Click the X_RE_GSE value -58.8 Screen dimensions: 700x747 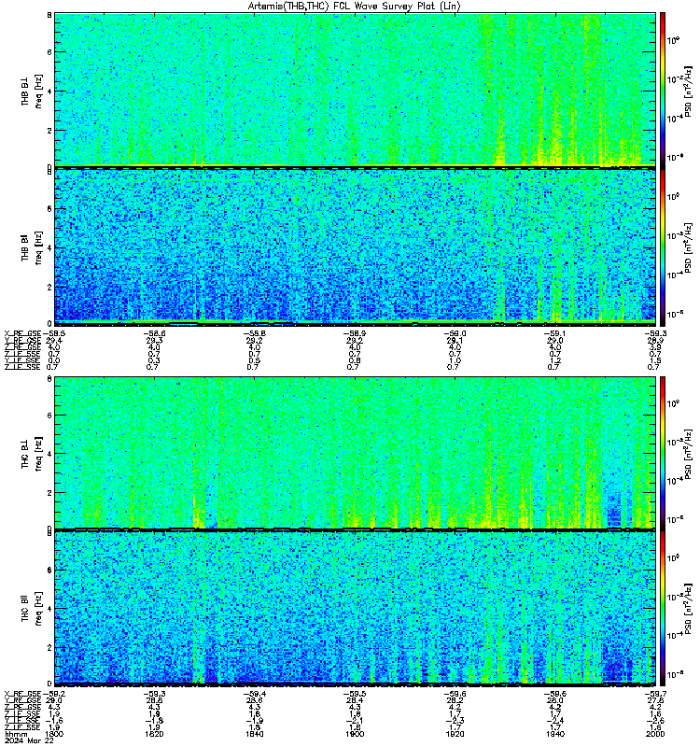(254, 334)
